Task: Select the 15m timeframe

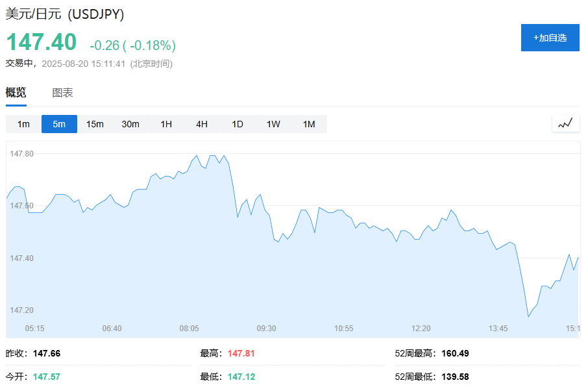Action: coord(95,124)
